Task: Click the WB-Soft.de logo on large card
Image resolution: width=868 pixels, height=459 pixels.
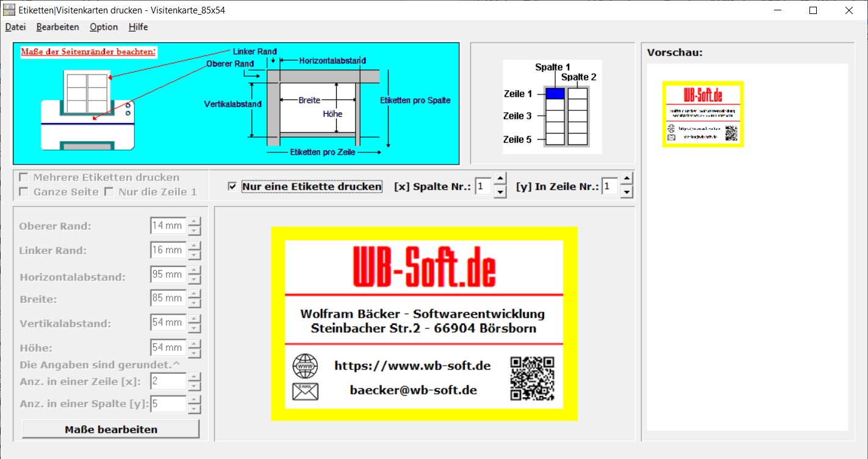Action: (424, 266)
